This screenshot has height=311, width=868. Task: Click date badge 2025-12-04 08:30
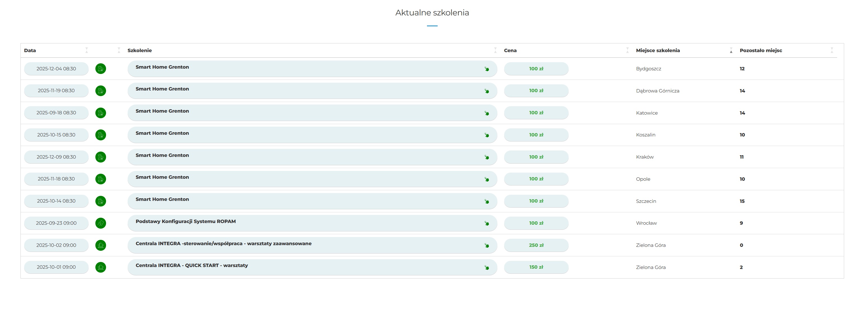pos(56,69)
